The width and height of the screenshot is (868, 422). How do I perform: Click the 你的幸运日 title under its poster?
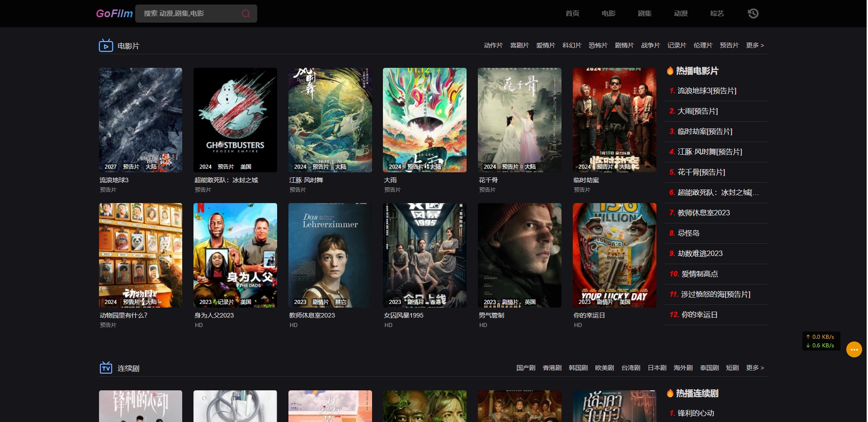click(x=589, y=315)
